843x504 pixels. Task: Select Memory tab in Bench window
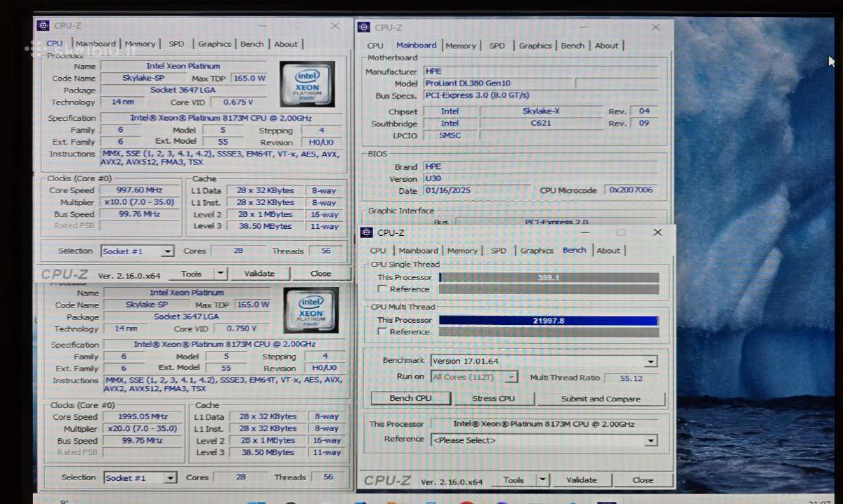pyautogui.click(x=462, y=251)
